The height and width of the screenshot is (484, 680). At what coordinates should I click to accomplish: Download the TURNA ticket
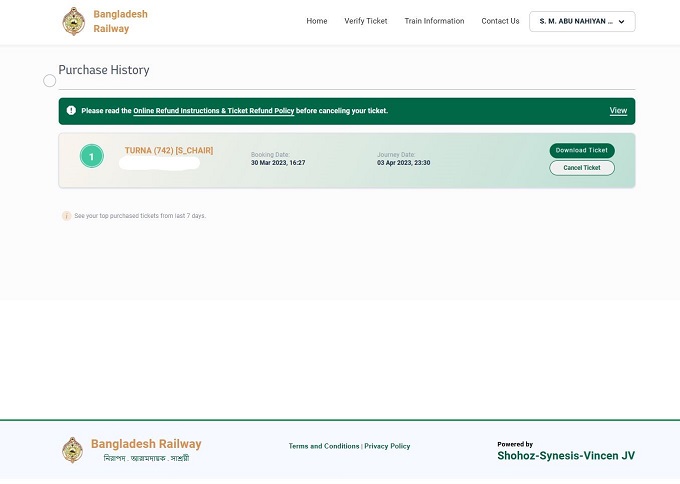(x=582, y=150)
